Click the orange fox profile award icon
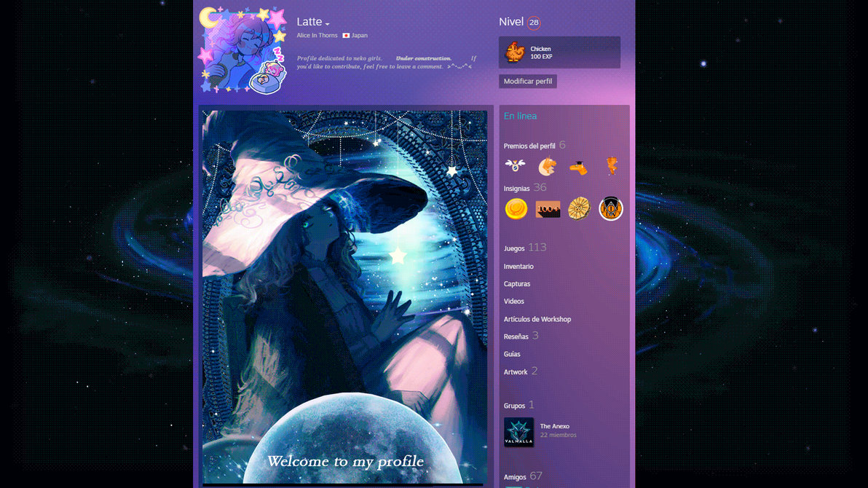The height and width of the screenshot is (488, 868). click(547, 165)
